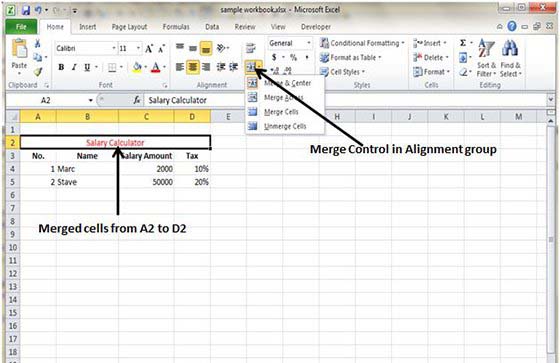Click the Wrap Text icon
Image resolution: width=560 pixels, height=363 pixels.
[251, 48]
